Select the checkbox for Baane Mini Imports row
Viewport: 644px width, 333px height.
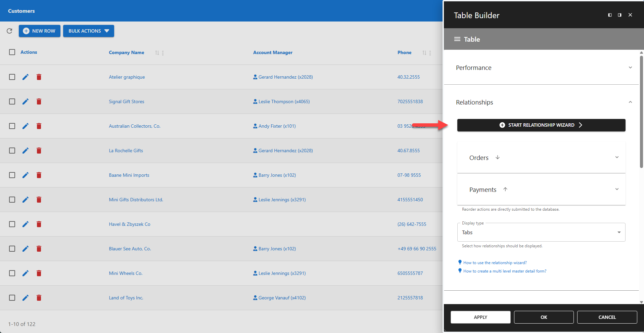(x=12, y=175)
